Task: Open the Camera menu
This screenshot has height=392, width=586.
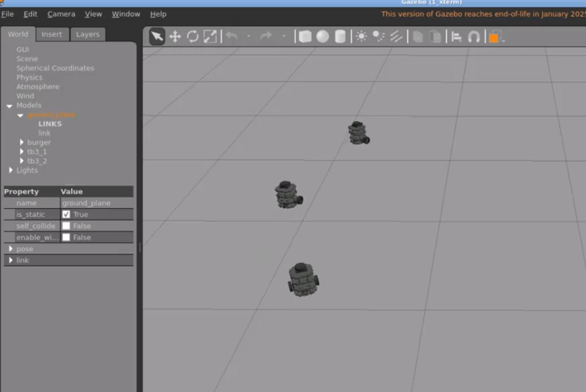Action: (61, 14)
